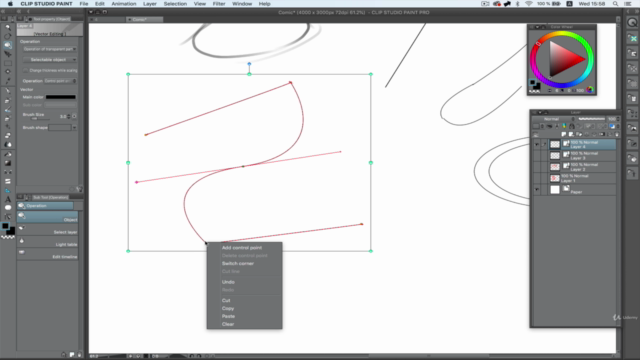Click the Main color black swatch

(x=60, y=97)
